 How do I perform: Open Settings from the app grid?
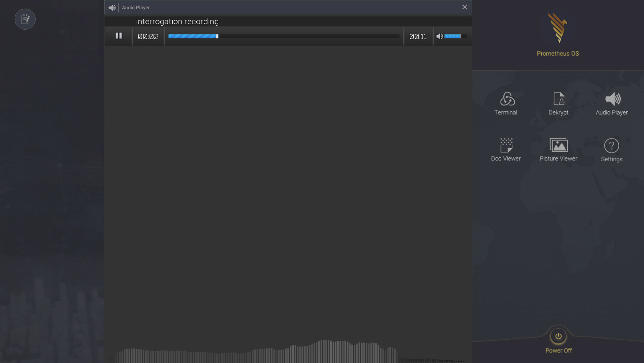coord(611,150)
